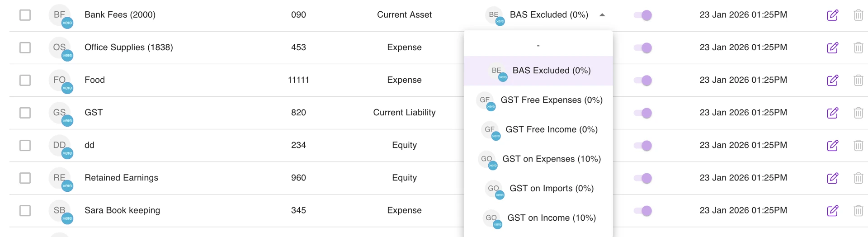Delete the Office Supplies (1838) account
Screen dimensions: 868x237
coord(858,47)
